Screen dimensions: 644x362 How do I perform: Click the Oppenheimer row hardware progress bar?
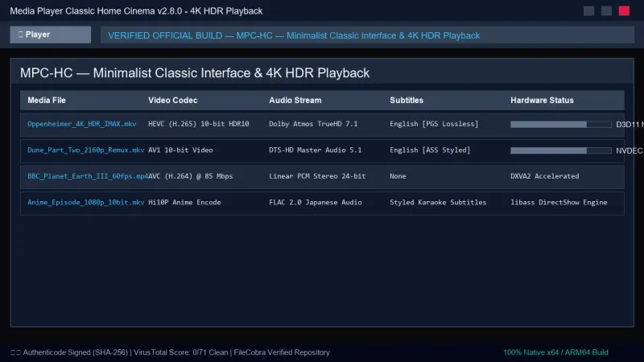(561, 125)
